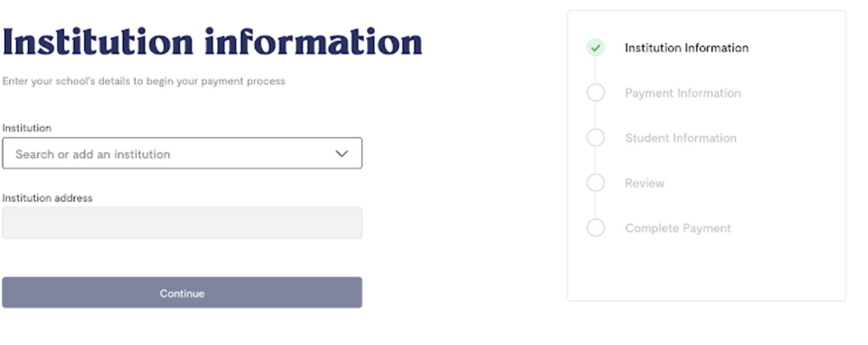Click the subtitle about school's details

pyautogui.click(x=144, y=81)
